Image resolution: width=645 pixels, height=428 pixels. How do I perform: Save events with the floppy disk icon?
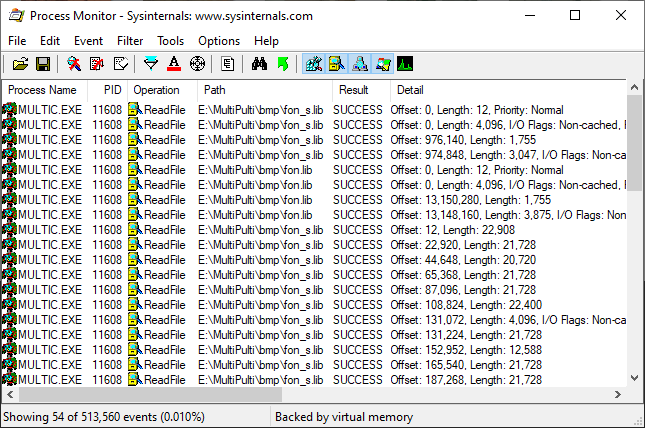coord(43,64)
